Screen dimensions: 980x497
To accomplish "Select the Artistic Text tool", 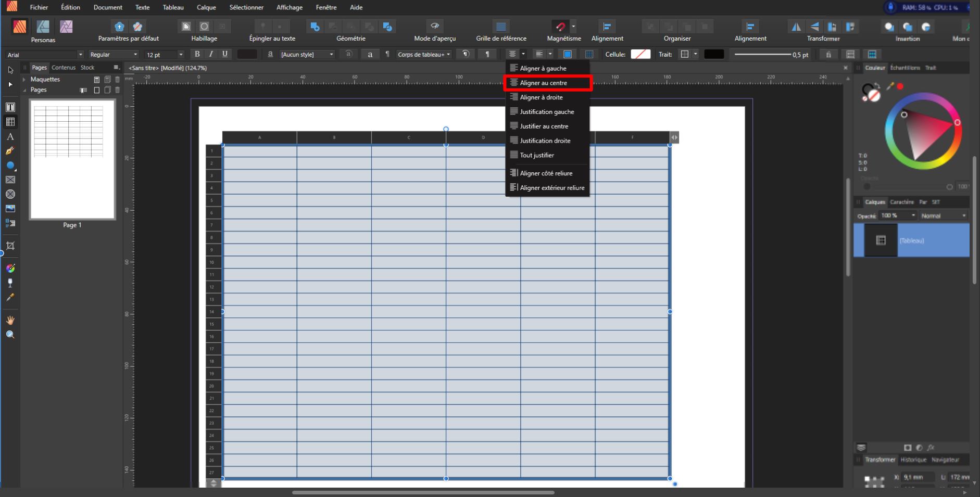I will point(10,136).
